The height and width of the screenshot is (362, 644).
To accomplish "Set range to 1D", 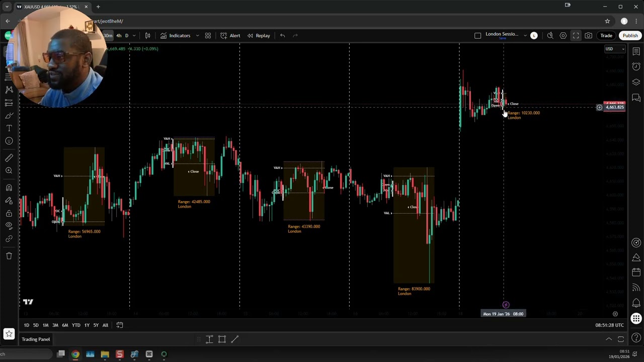I will pos(26,325).
